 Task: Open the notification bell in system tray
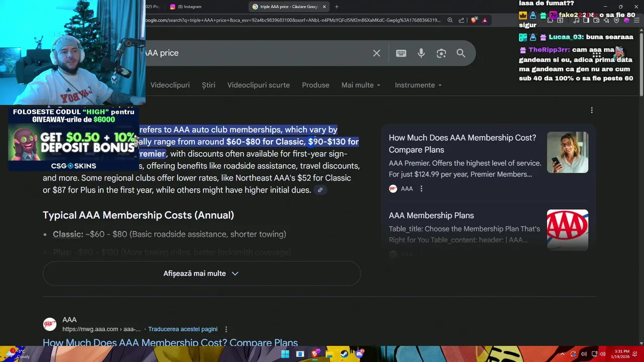635,354
